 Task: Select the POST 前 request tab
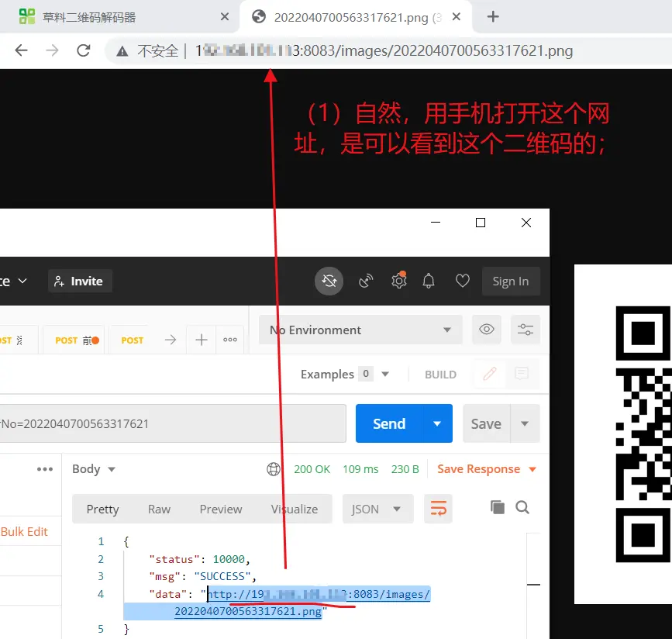[74, 340]
